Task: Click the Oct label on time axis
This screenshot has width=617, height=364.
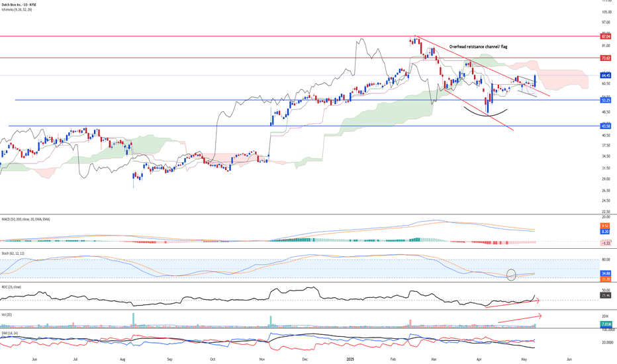Action: click(213, 359)
